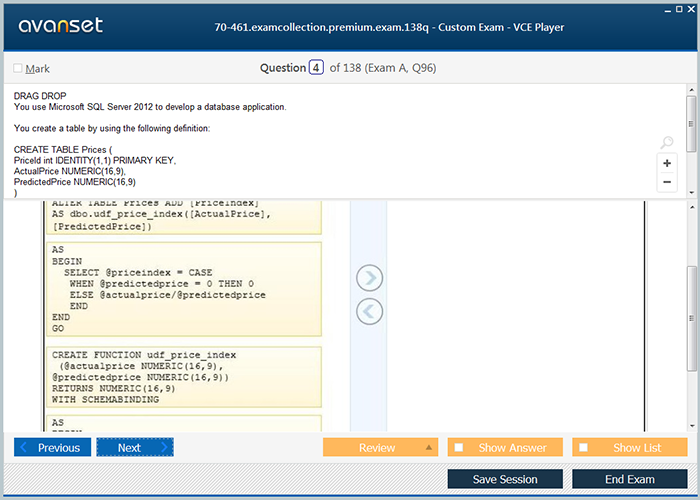Screen dimensions: 700x500
Task: Select the ALTER TABLE Prices code block
Action: pyautogui.click(x=184, y=217)
